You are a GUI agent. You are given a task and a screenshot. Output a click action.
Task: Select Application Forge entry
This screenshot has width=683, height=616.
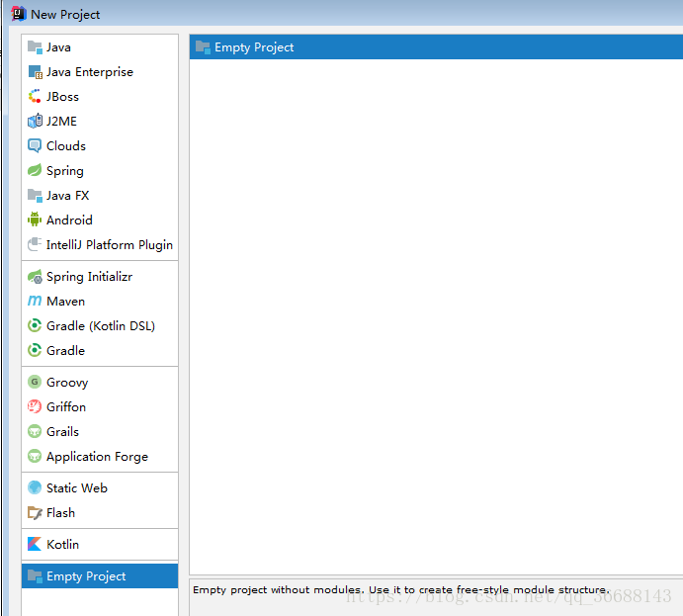point(100,456)
